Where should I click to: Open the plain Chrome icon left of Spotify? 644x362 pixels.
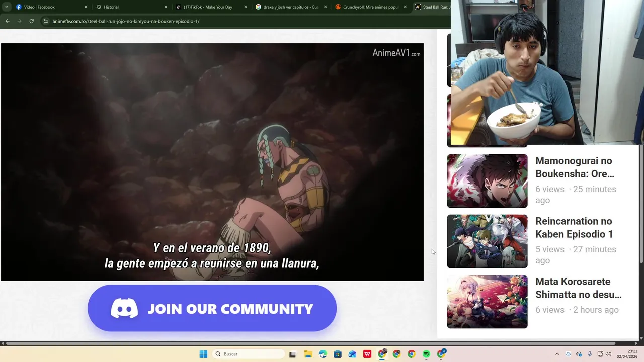coord(412,354)
